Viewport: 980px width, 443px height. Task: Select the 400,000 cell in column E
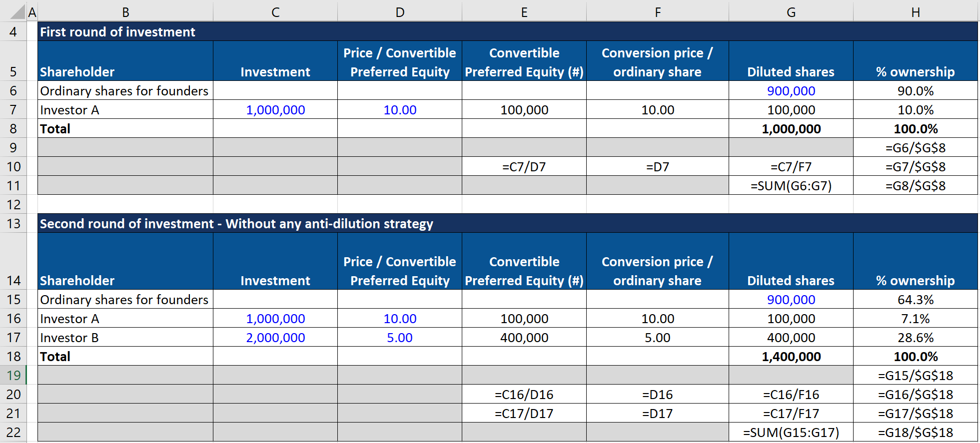[524, 338]
